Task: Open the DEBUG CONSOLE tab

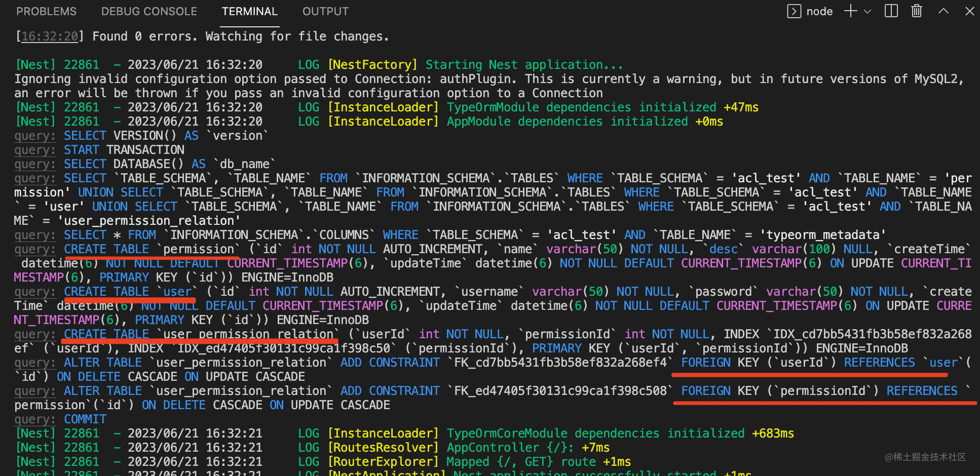Action: (x=149, y=12)
